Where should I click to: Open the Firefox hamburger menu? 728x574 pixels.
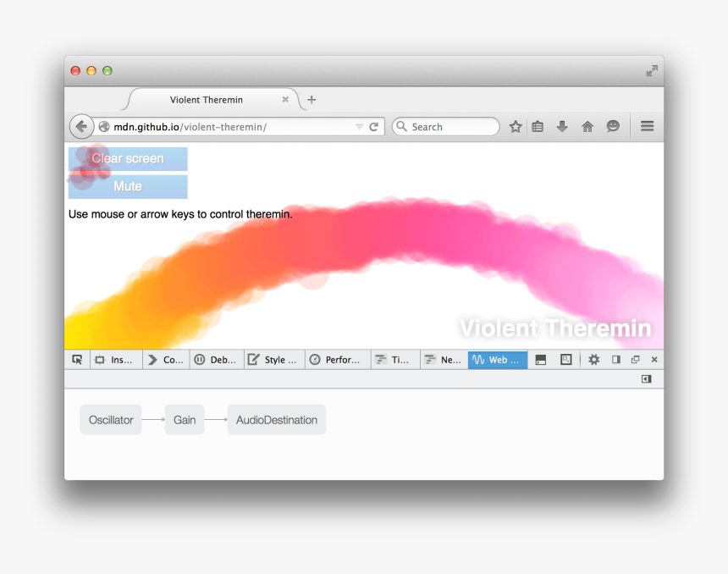pos(647,126)
